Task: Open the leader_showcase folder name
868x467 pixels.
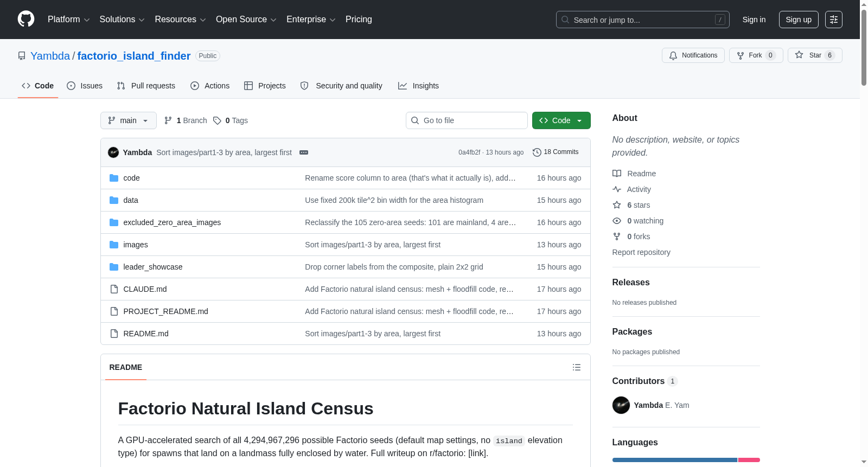Action: (153, 267)
